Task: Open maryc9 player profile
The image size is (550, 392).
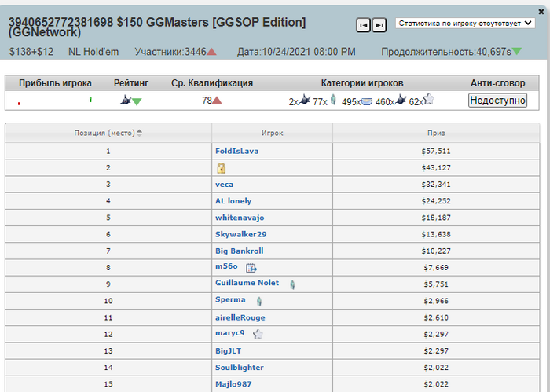Action: tap(229, 333)
